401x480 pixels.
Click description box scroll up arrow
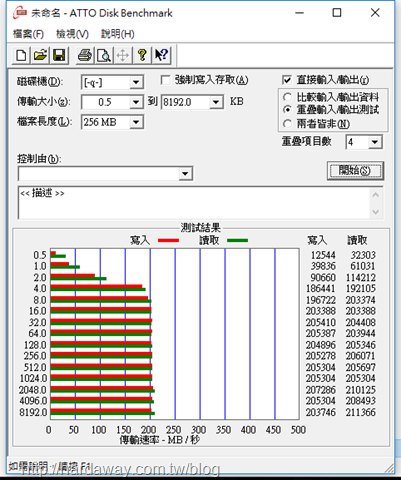(376, 195)
